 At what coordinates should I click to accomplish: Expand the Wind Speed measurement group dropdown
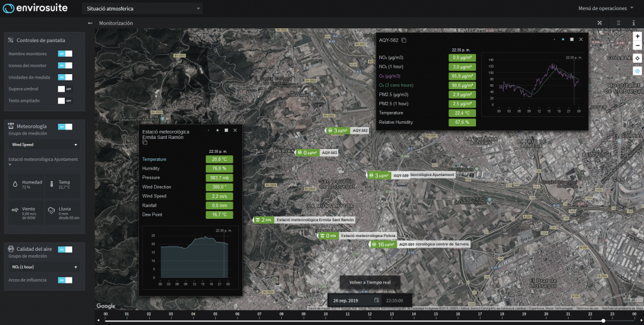[x=44, y=145]
